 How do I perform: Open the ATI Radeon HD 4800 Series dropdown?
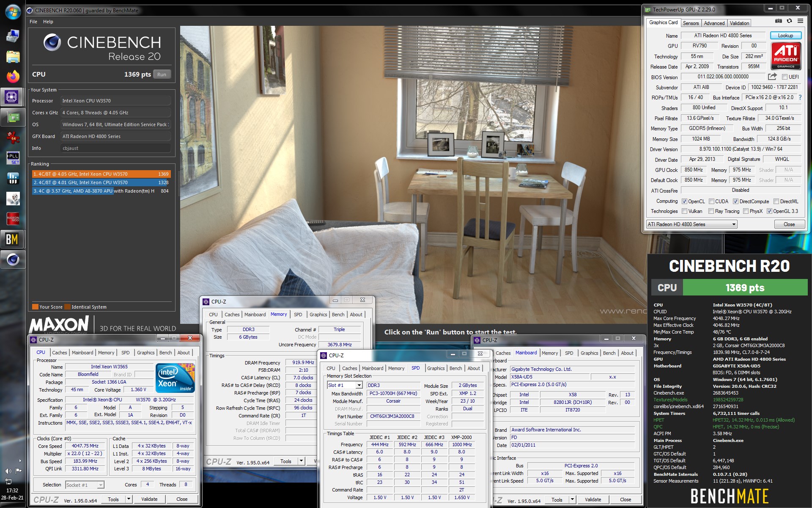click(691, 224)
